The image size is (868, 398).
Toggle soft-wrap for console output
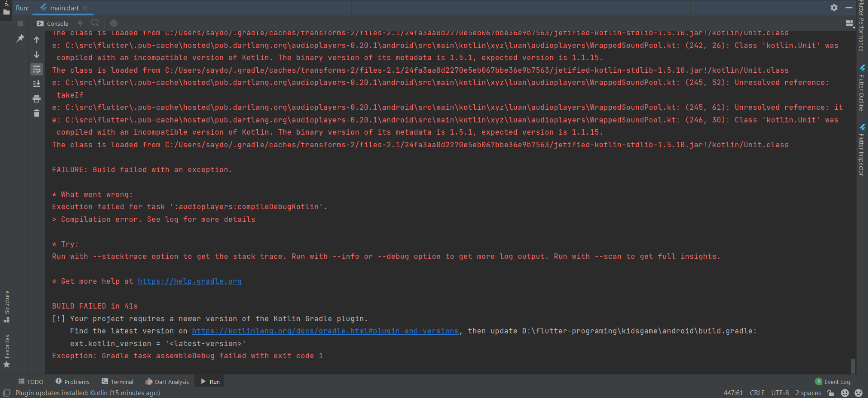pyautogui.click(x=37, y=69)
